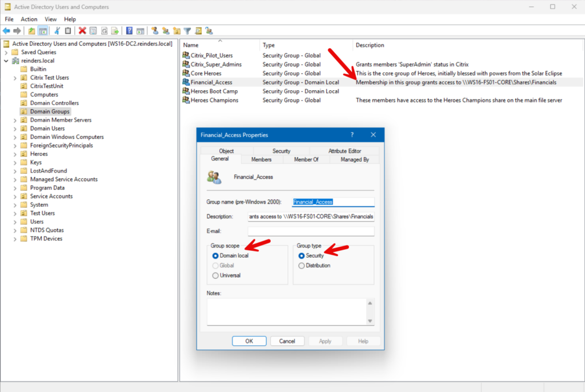The image size is (585, 392).
Task: Click the Add to group toolbar icon
Action: 209,31
